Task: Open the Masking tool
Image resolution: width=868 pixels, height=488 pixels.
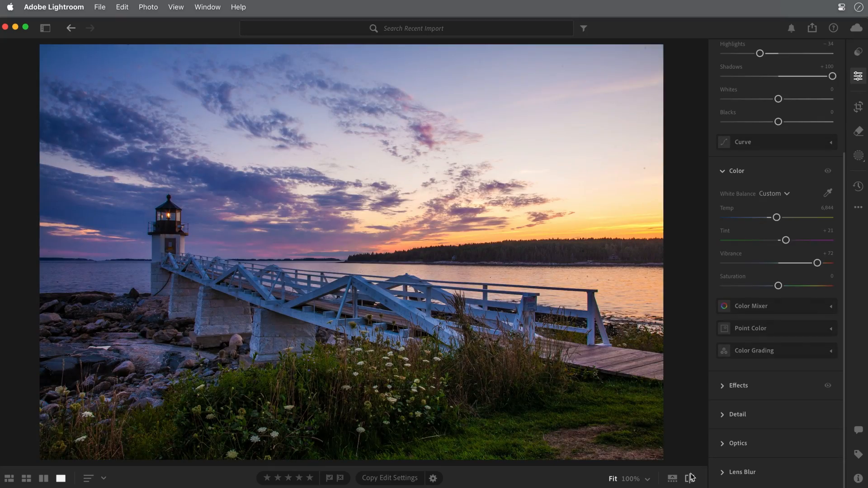Action: [858, 155]
